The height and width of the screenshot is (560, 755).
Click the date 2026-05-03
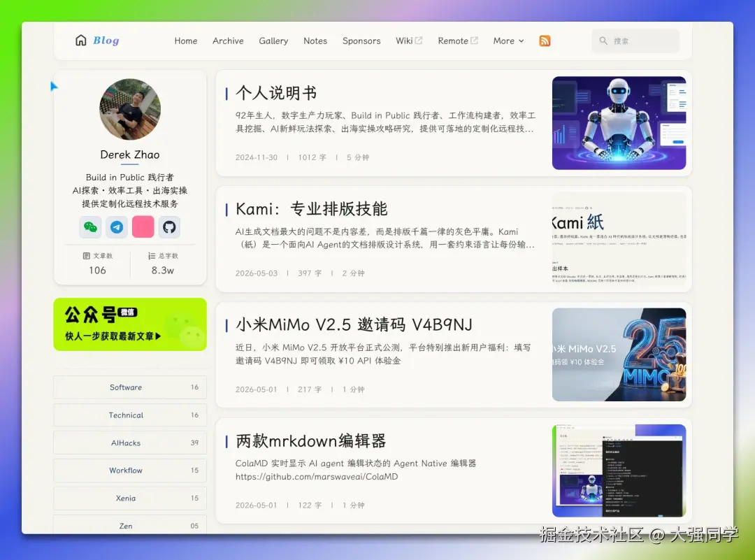(x=256, y=273)
